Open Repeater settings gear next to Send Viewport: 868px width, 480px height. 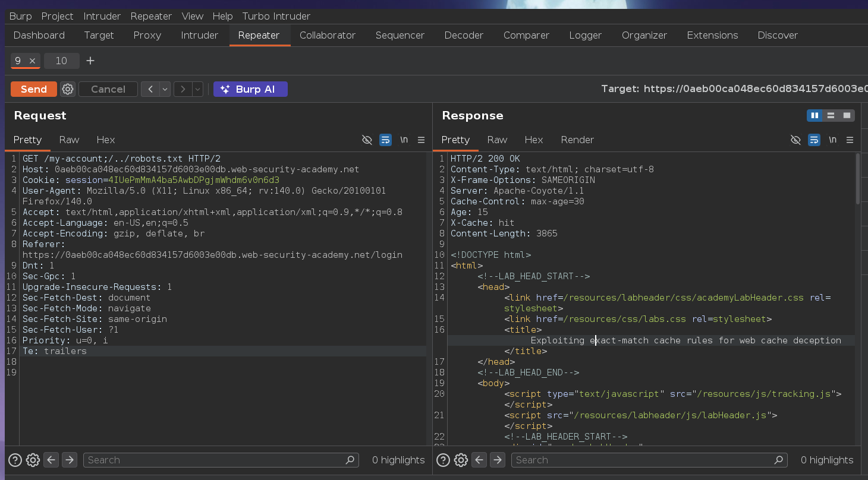click(68, 89)
